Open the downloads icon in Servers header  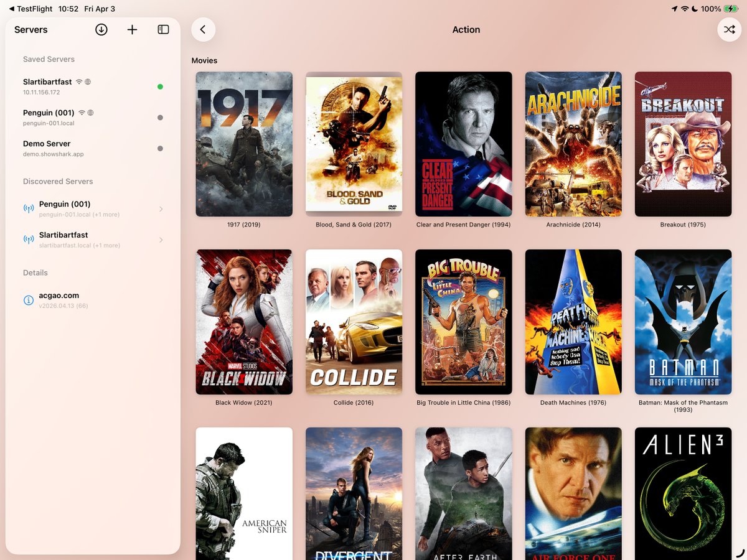101,29
